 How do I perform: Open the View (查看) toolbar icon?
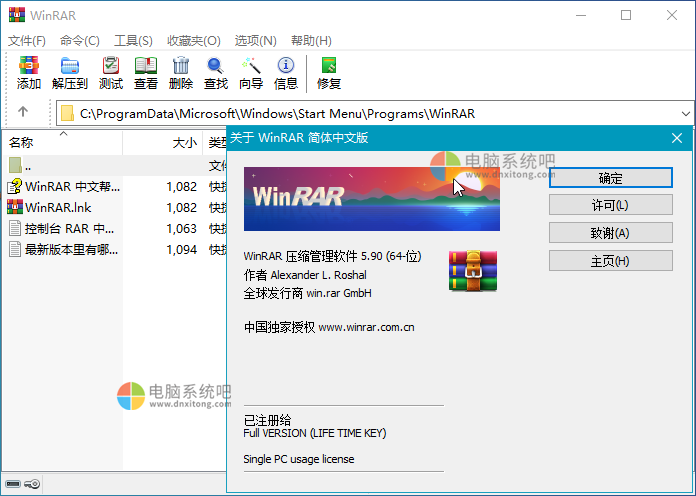click(x=146, y=73)
